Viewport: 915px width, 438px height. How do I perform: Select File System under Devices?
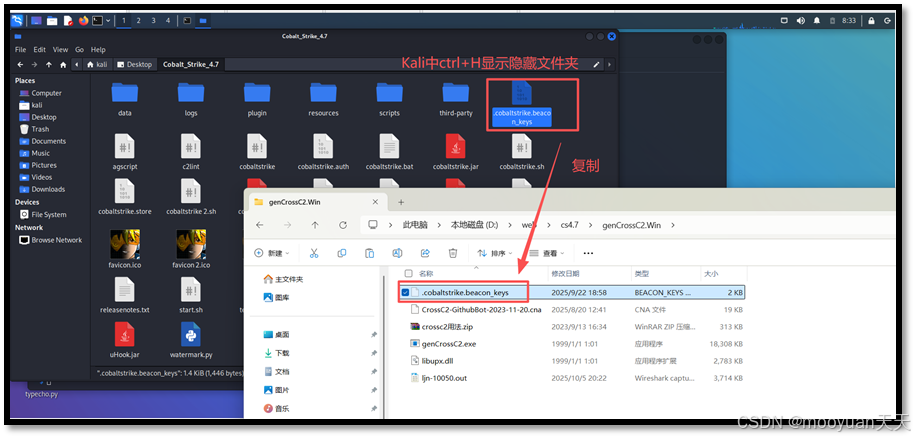(x=43, y=215)
